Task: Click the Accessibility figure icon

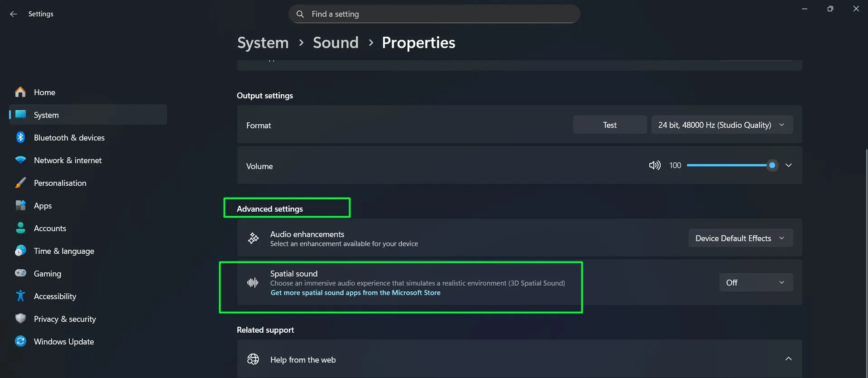Action: pos(20,296)
